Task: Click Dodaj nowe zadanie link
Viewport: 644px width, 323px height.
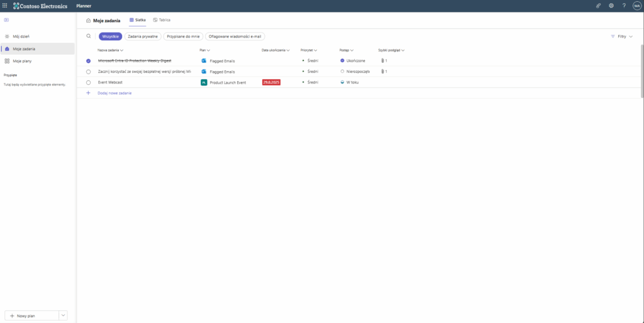Action: [x=114, y=93]
